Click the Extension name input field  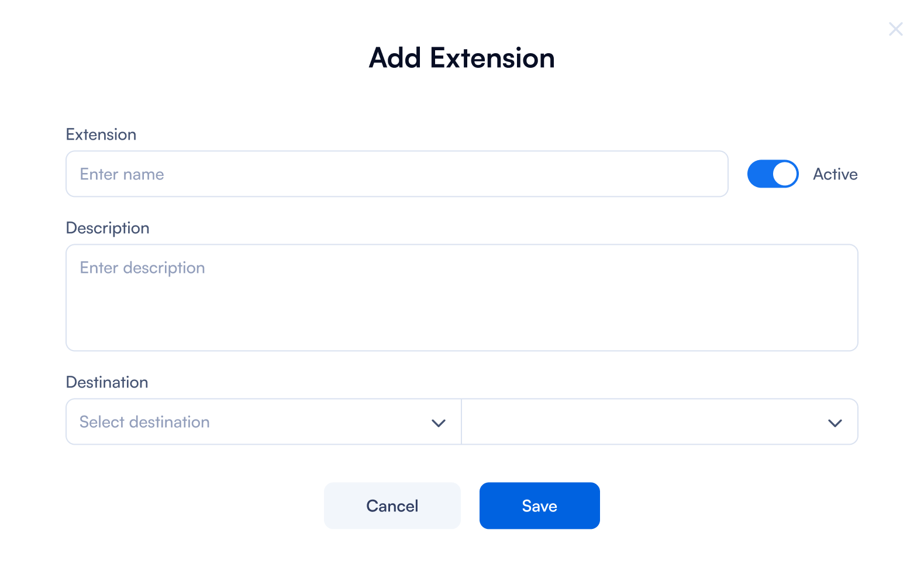(397, 174)
